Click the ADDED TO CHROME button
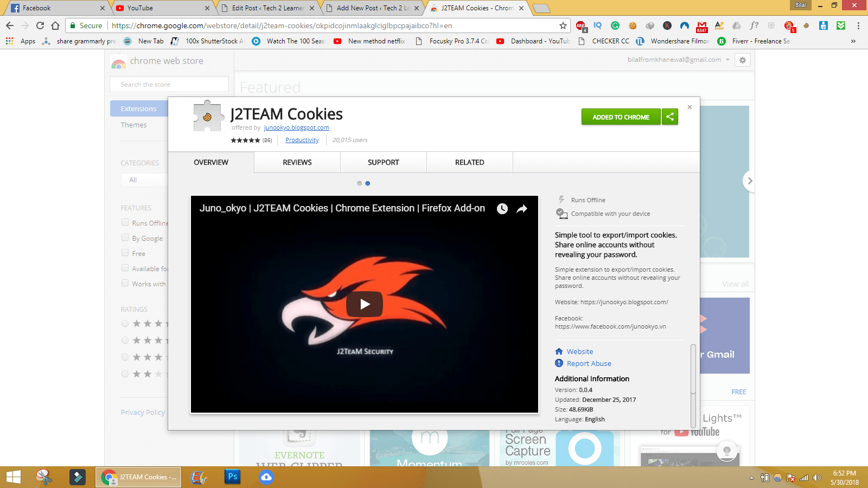868x488 pixels. pyautogui.click(x=621, y=117)
